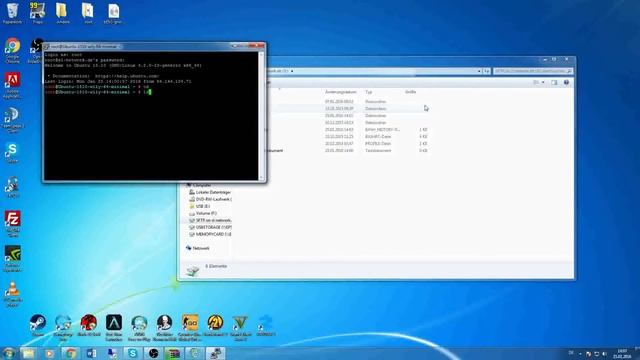Open Google Chrome desktop shortcut
The image size is (640, 360).
click(x=13, y=50)
